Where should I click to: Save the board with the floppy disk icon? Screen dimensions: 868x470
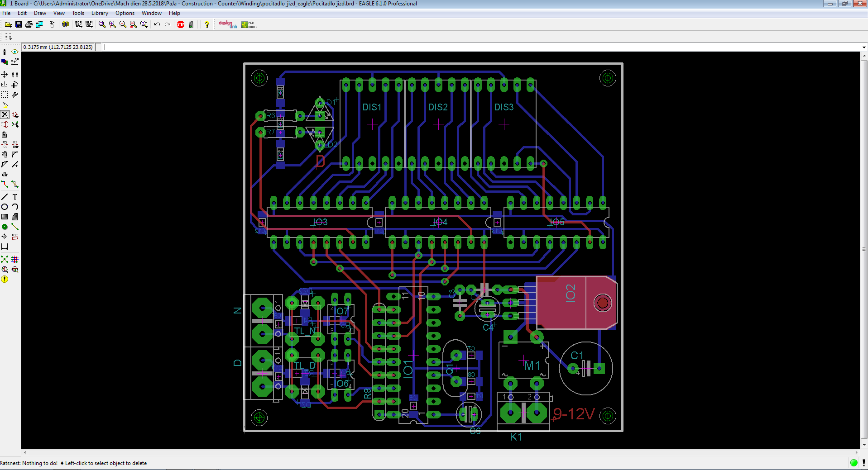point(19,24)
